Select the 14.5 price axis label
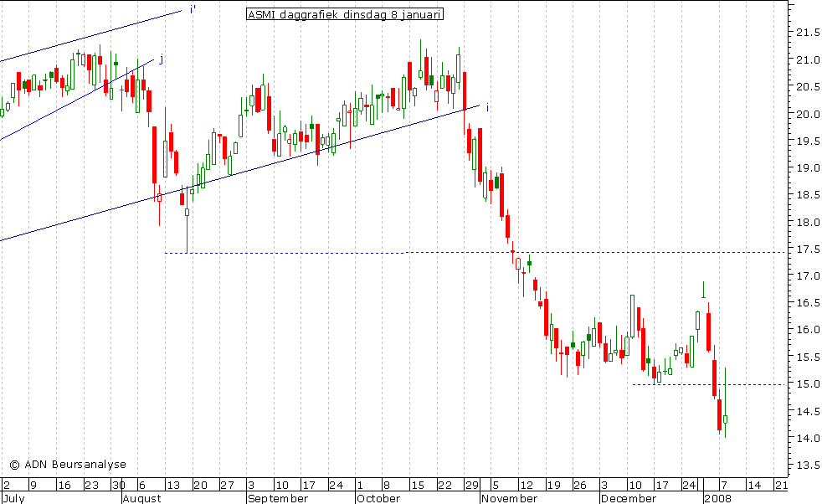 click(x=808, y=410)
